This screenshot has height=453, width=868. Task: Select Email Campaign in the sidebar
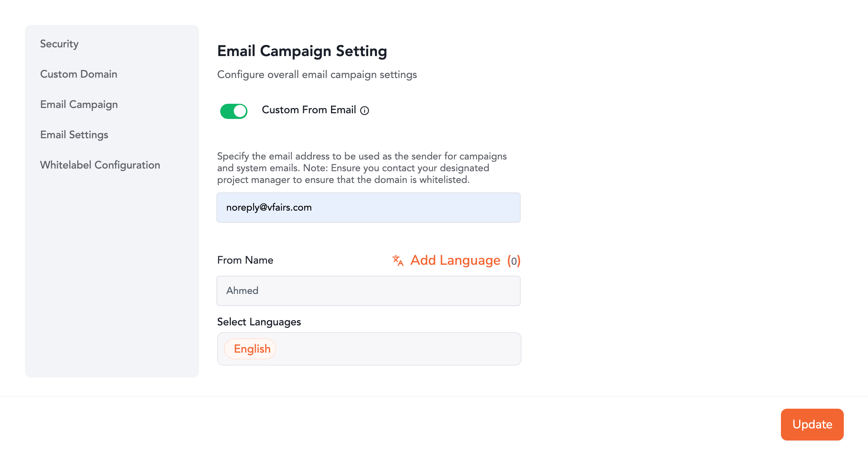(79, 105)
